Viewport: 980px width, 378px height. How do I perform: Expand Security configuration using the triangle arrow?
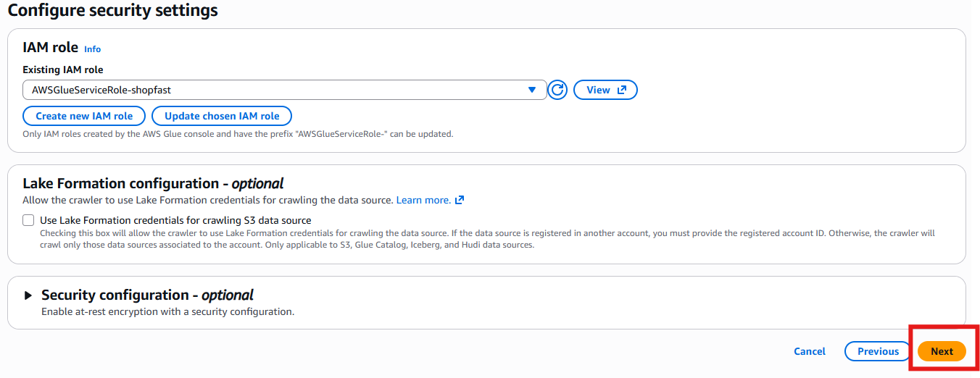(x=28, y=295)
